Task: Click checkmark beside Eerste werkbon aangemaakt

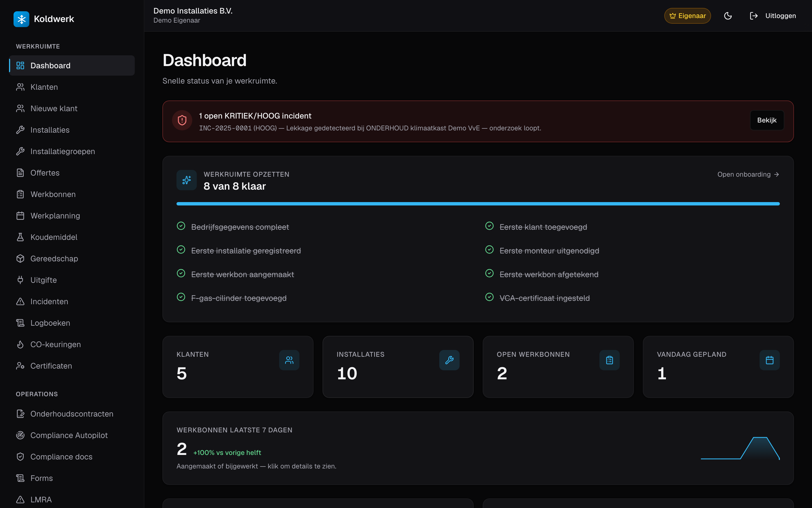Action: coord(181,273)
